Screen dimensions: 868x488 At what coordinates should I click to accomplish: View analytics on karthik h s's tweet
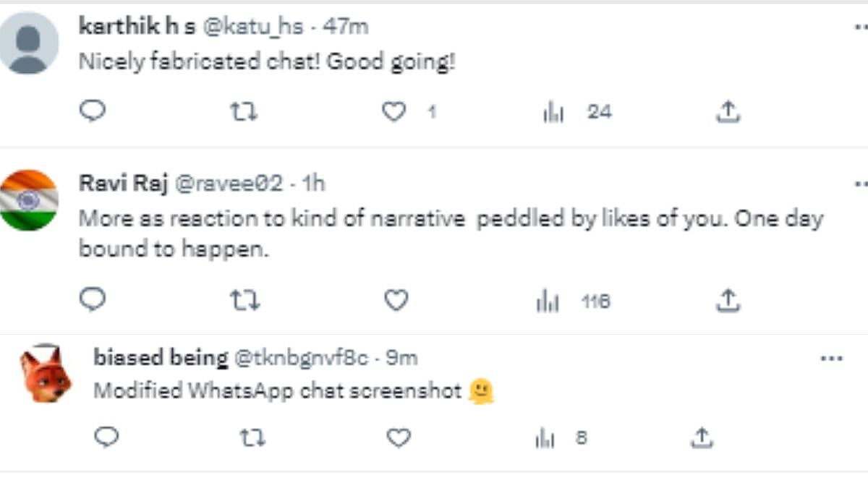554,112
